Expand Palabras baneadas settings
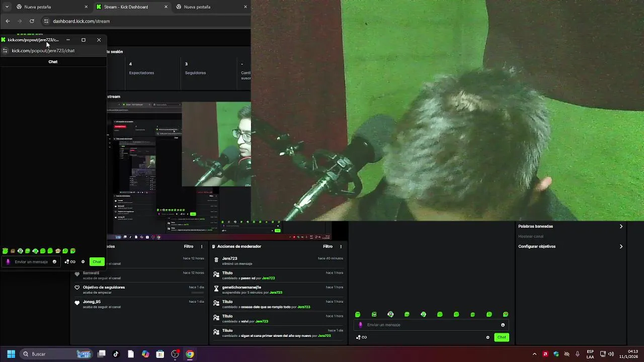644x362 pixels. pyautogui.click(x=571, y=226)
